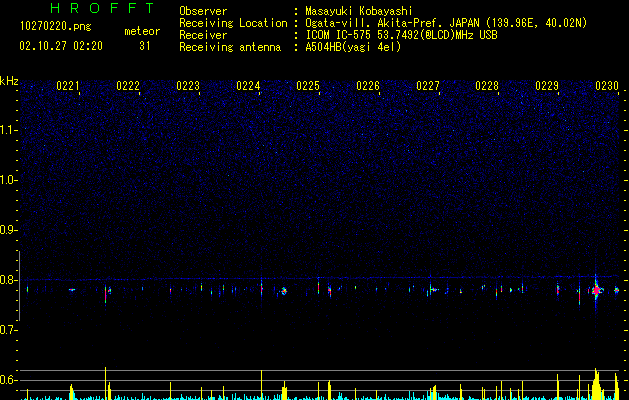Click the 1.1 kHz axis label
629x400 pixels.
(8, 130)
